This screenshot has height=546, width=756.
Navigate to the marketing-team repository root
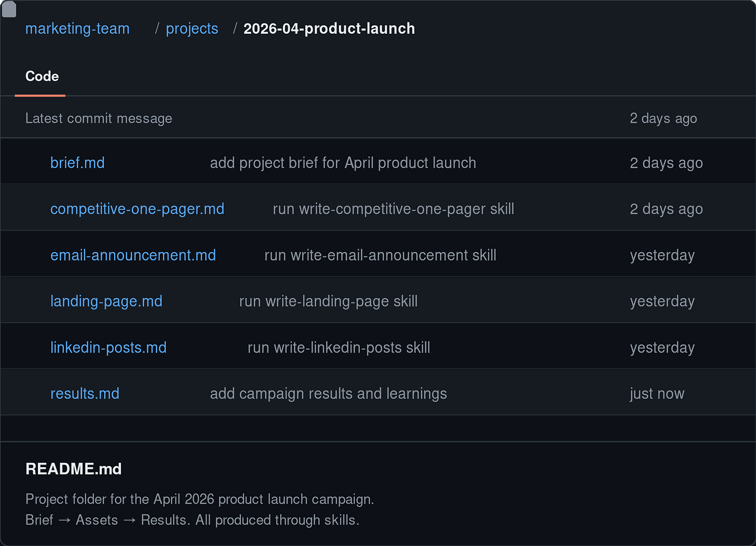click(x=77, y=29)
